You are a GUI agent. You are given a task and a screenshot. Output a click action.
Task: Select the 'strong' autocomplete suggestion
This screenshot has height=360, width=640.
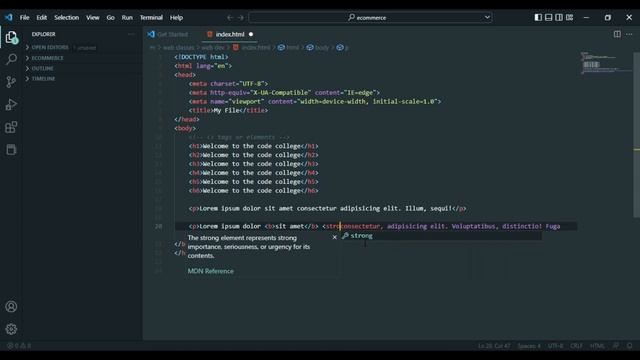click(x=441, y=236)
